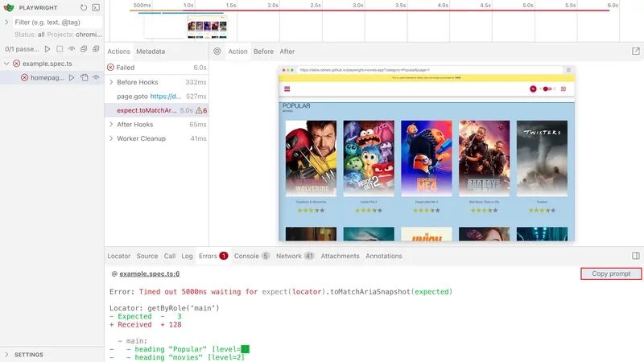Click the Status: all filter text
The height and width of the screenshot is (362, 644).
[x=29, y=35]
